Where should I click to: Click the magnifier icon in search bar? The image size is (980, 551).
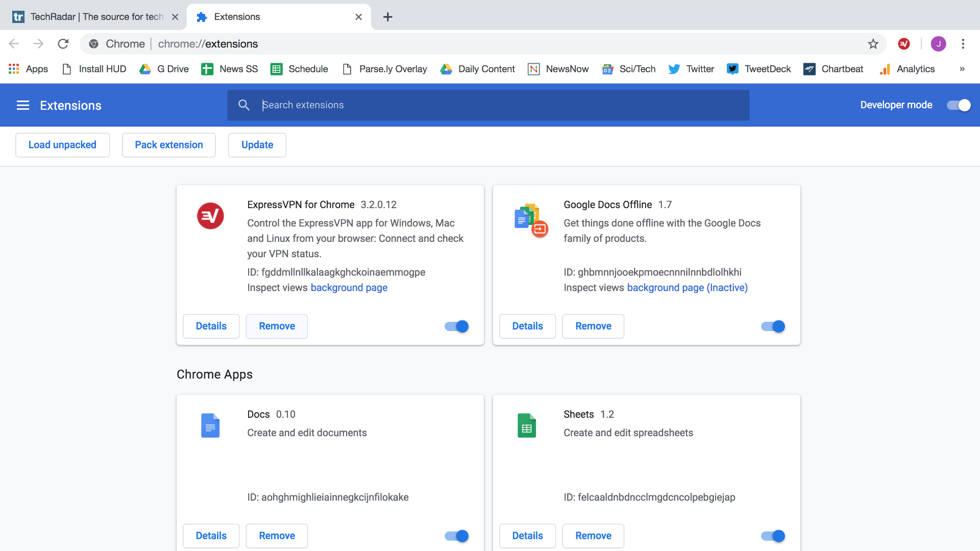click(x=244, y=105)
